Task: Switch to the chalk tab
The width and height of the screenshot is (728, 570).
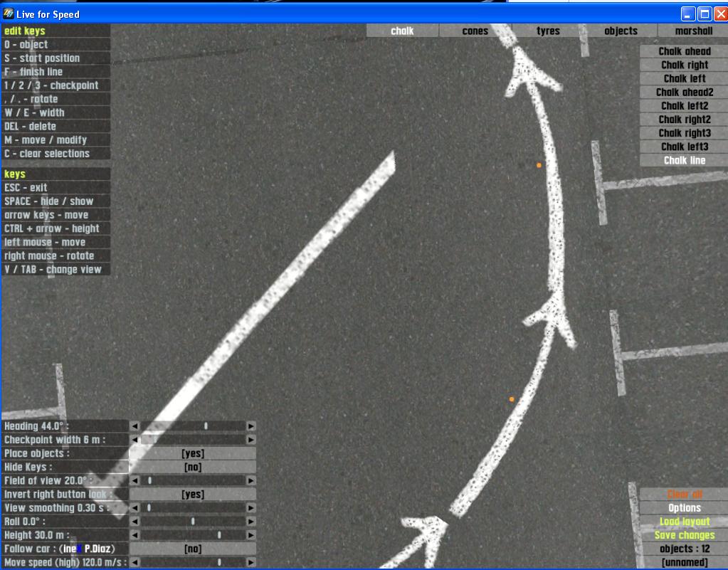Action: point(402,31)
